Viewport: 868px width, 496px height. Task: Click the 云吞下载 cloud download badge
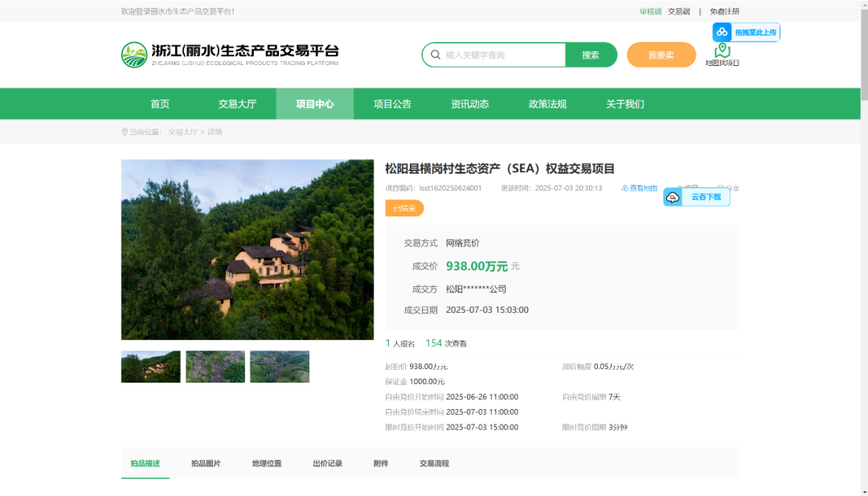pos(697,197)
